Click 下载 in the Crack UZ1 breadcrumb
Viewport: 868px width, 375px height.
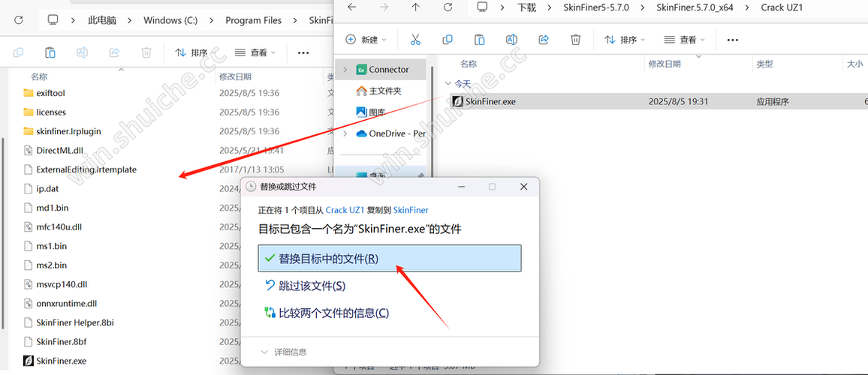(x=527, y=7)
